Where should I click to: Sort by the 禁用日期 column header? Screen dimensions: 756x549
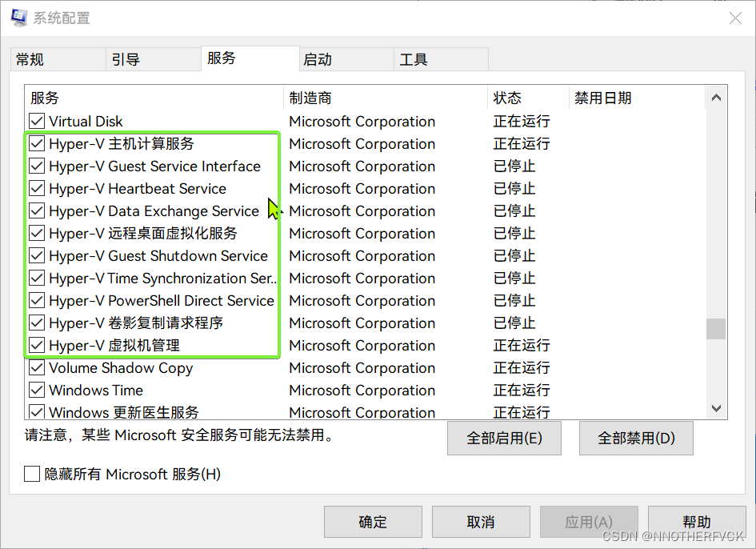[x=637, y=98]
